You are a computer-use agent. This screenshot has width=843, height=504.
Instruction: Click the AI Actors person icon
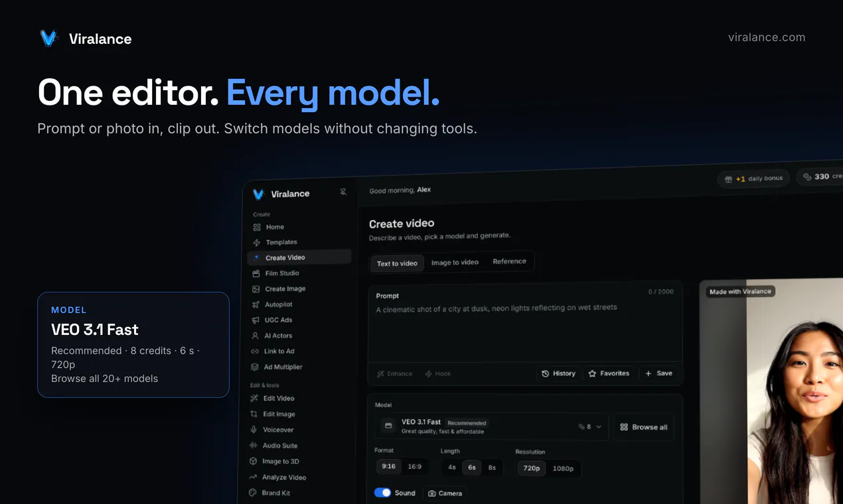click(255, 336)
